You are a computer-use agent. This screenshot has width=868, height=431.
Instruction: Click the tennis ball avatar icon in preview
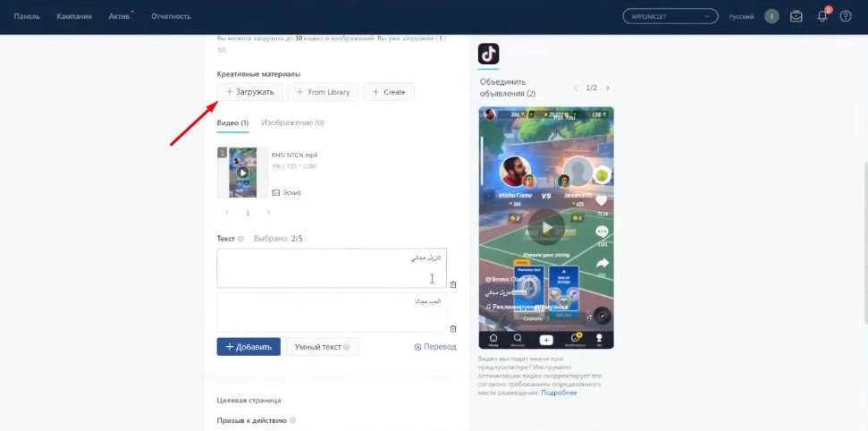click(603, 175)
